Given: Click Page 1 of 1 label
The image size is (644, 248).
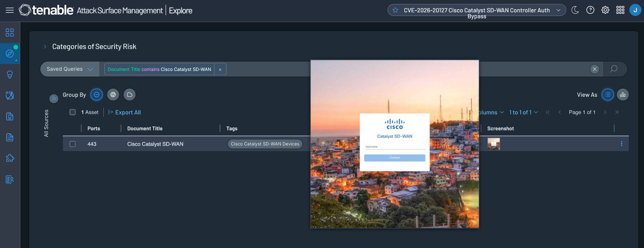Looking at the screenshot, I should [582, 112].
